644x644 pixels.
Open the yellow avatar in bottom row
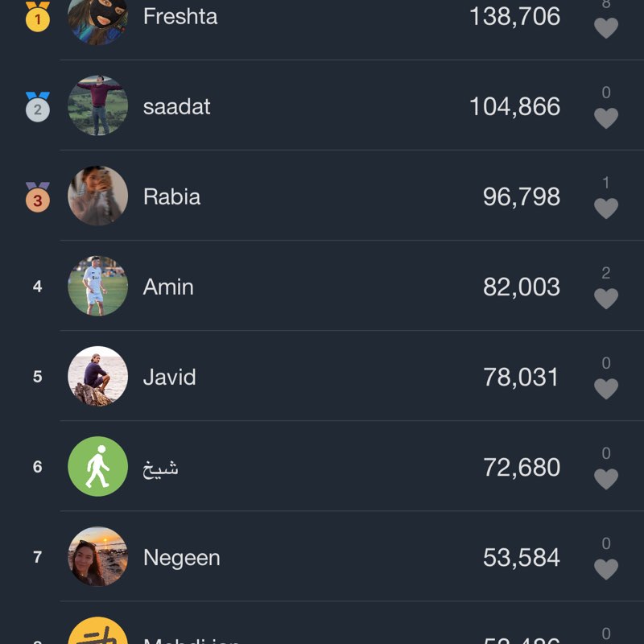tap(97, 632)
